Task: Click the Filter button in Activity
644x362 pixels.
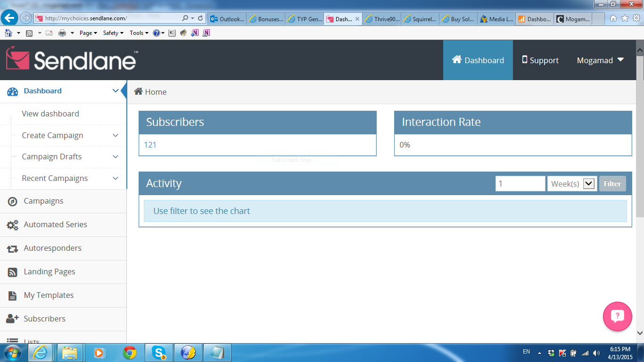Action: click(x=612, y=184)
